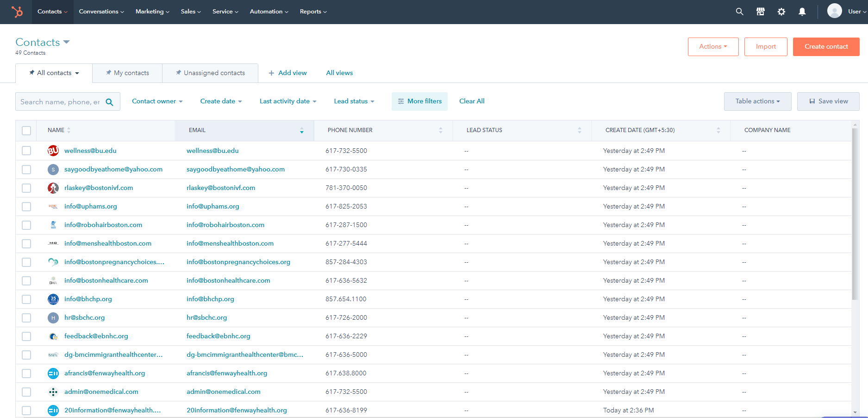868x418 pixels.
Task: Click Add view to create new view
Action: (x=287, y=73)
